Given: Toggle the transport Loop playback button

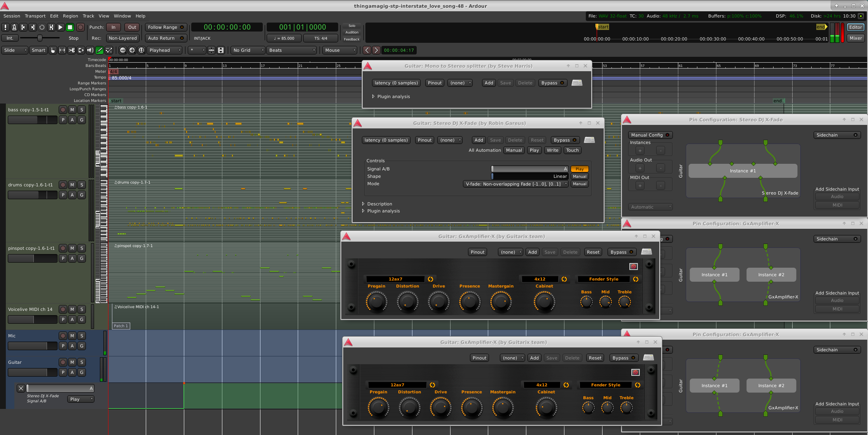Looking at the screenshot, I should click(x=42, y=27).
